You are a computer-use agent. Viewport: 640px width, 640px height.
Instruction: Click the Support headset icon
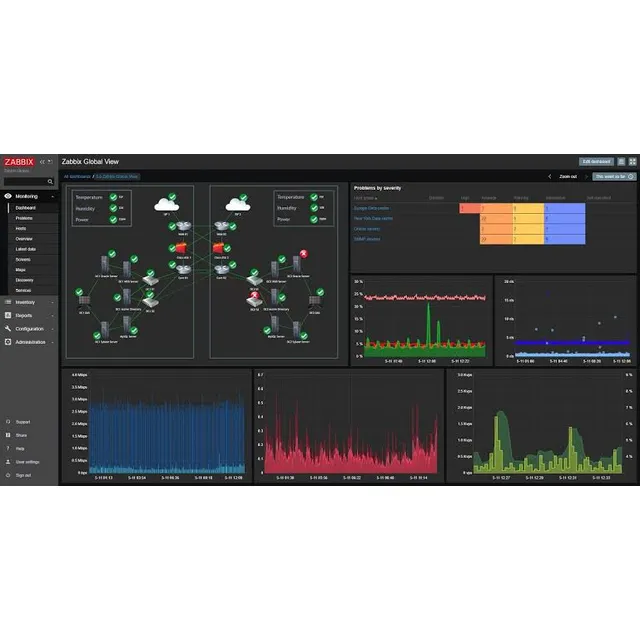pos(8,422)
